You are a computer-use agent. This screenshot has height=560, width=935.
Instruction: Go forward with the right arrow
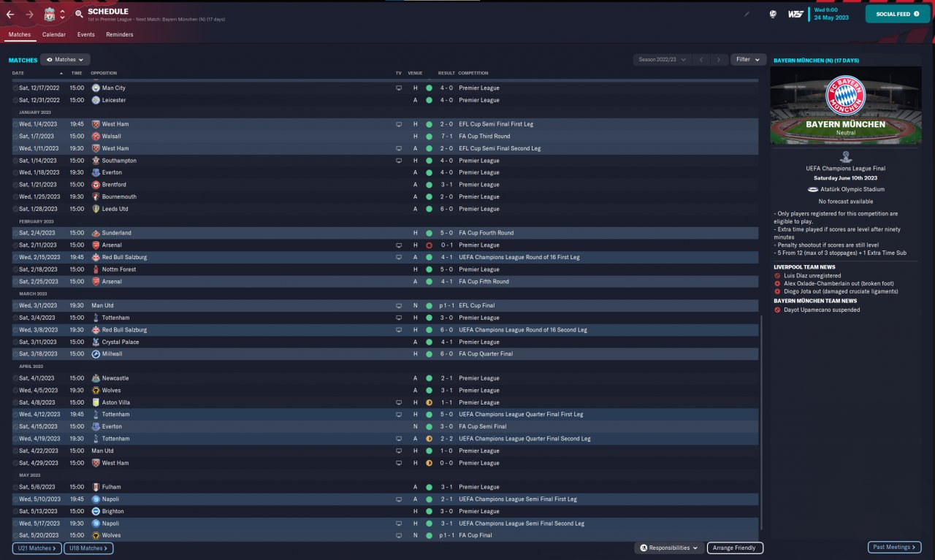(x=29, y=14)
